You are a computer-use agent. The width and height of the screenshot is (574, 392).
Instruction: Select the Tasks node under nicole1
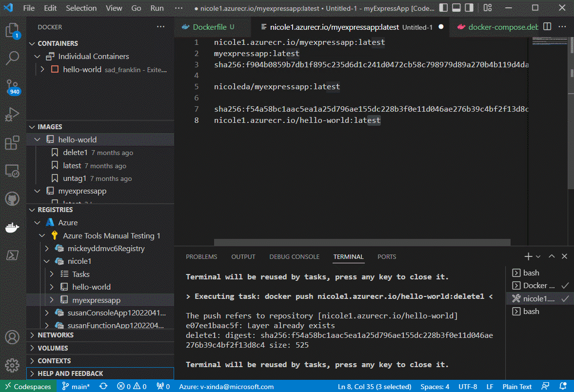pos(100,274)
